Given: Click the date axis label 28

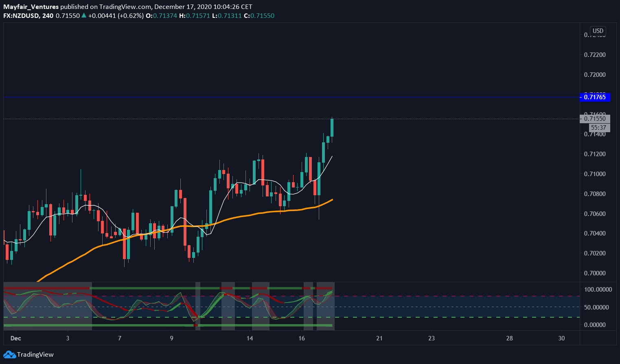Looking at the screenshot, I should click(509, 338).
